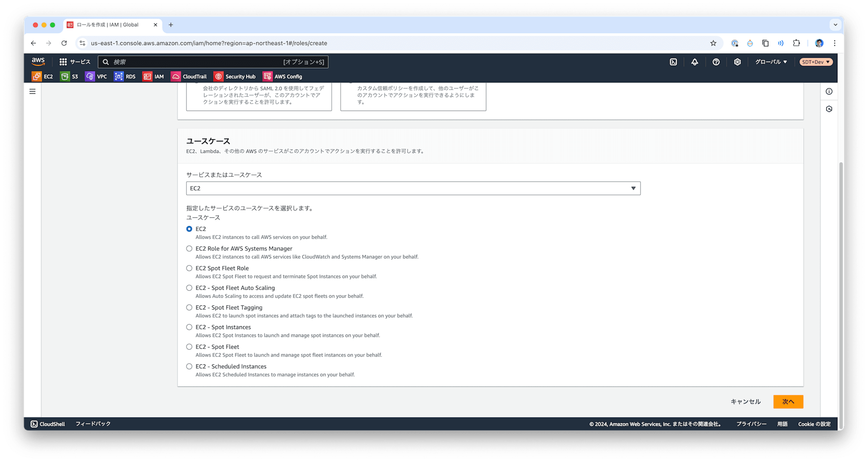Image resolution: width=868 pixels, height=462 pixels.
Task: Open the AWS home logo
Action: click(38, 62)
